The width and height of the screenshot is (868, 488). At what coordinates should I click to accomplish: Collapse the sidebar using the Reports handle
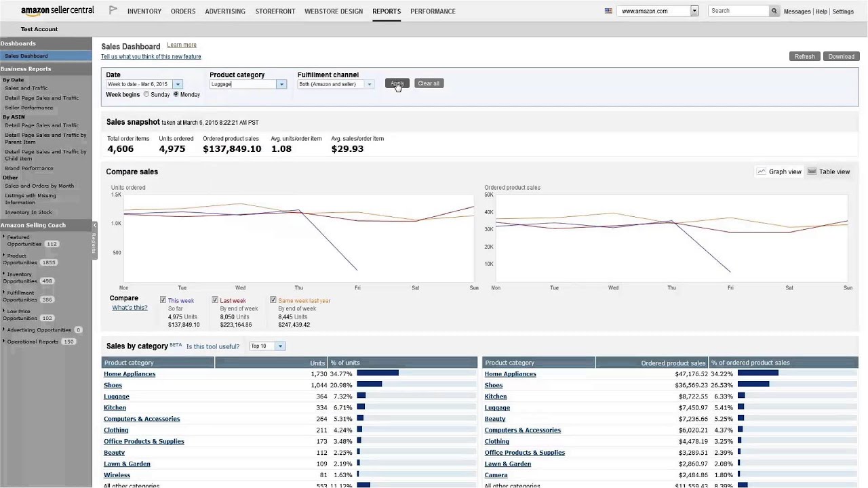94,241
